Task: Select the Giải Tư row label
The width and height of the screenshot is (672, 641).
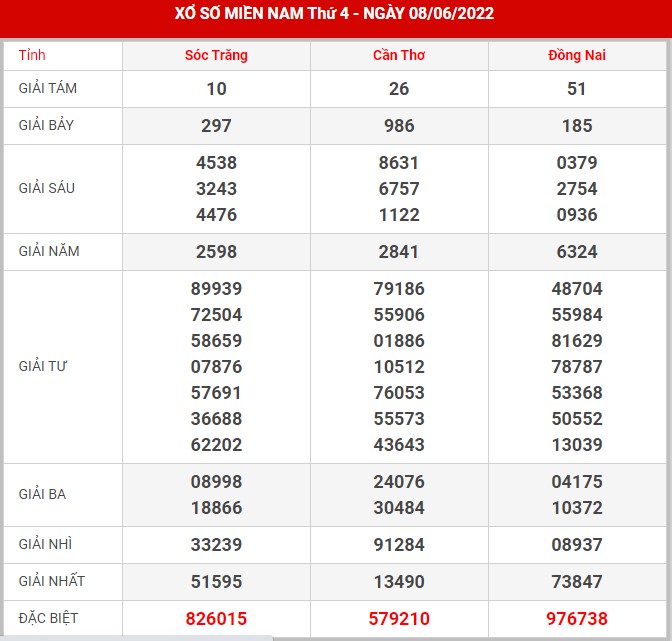Action: (x=42, y=366)
